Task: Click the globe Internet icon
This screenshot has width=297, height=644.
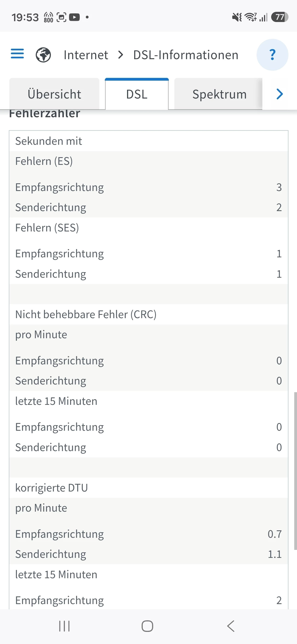Action: coord(43,55)
